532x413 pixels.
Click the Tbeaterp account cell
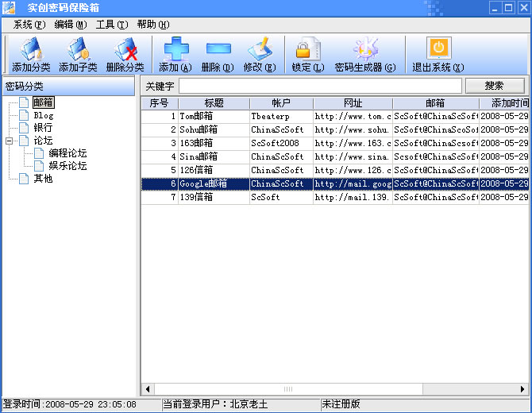[282, 117]
